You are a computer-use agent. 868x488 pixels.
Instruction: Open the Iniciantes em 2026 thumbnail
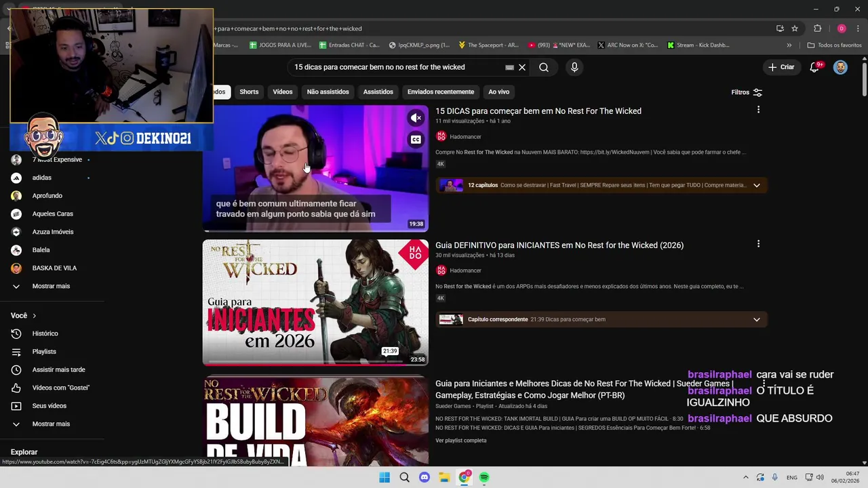pyautogui.click(x=315, y=302)
